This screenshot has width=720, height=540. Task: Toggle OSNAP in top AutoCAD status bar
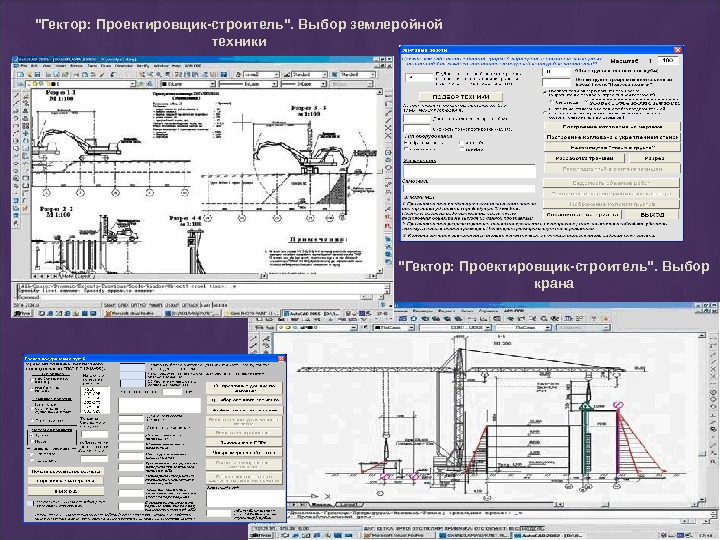point(172,305)
